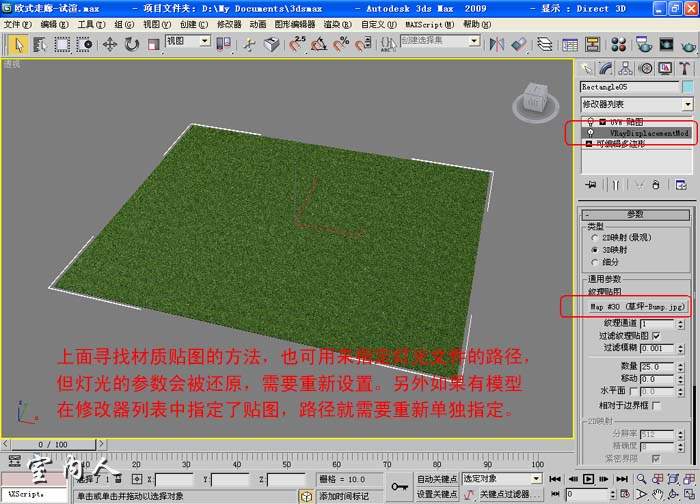
Task: Click the 数量 spinner arrows
Action: (x=680, y=367)
